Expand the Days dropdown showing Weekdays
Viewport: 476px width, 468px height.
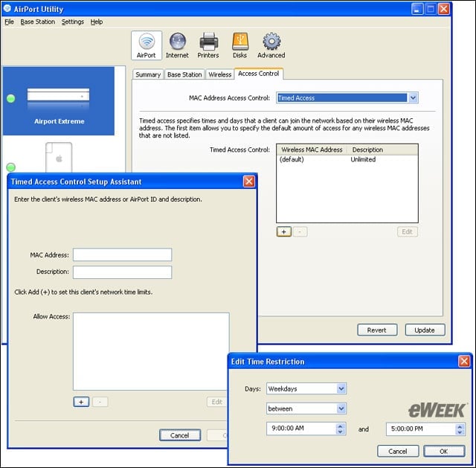tap(341, 388)
